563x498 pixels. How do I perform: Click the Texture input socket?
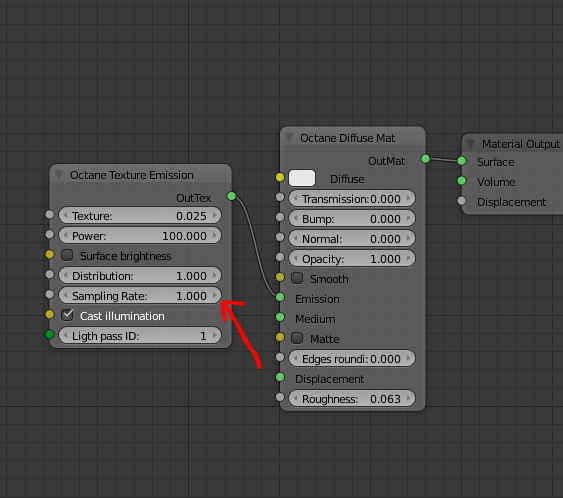[50, 215]
